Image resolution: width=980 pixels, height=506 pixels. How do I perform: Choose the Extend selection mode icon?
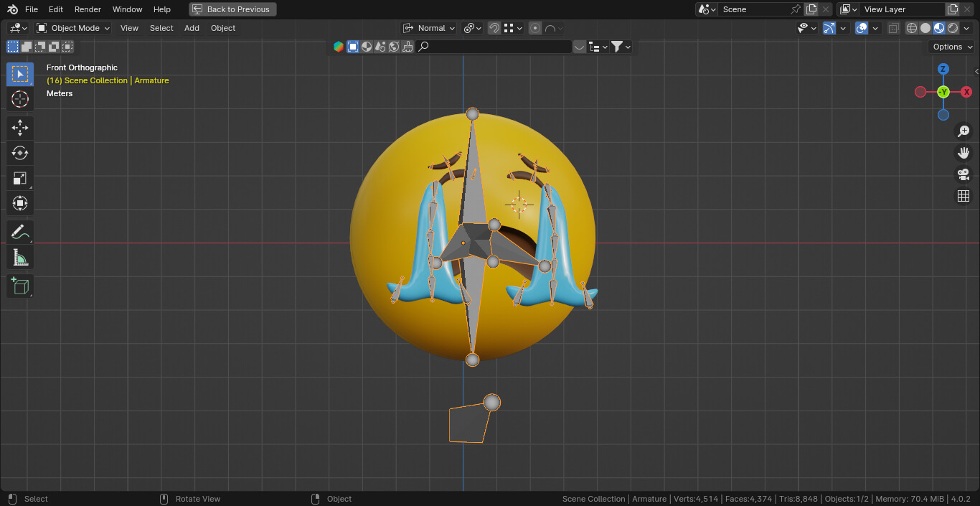pos(27,47)
